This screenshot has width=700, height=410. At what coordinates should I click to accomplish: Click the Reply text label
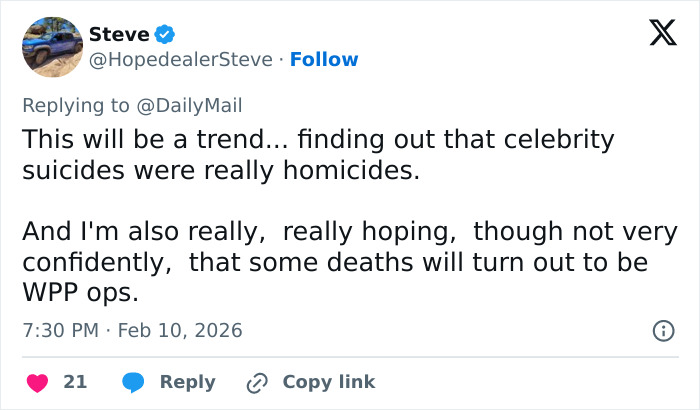[187, 382]
